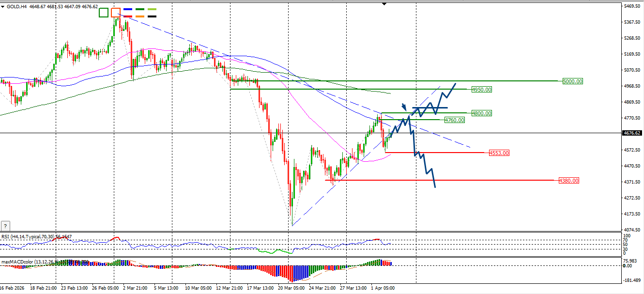Select the blue line color dash
This screenshot has height=294, width=644.
click(128, 9)
